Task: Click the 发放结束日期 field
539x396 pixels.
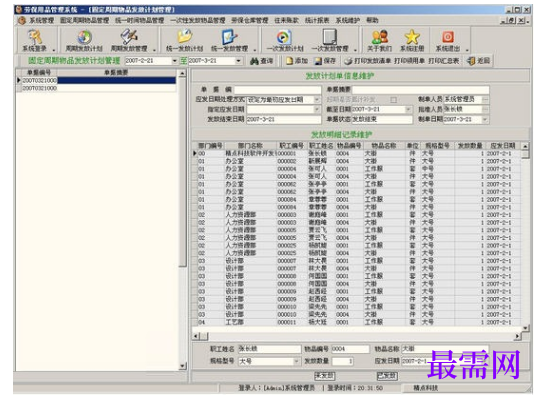Action: pos(284,119)
